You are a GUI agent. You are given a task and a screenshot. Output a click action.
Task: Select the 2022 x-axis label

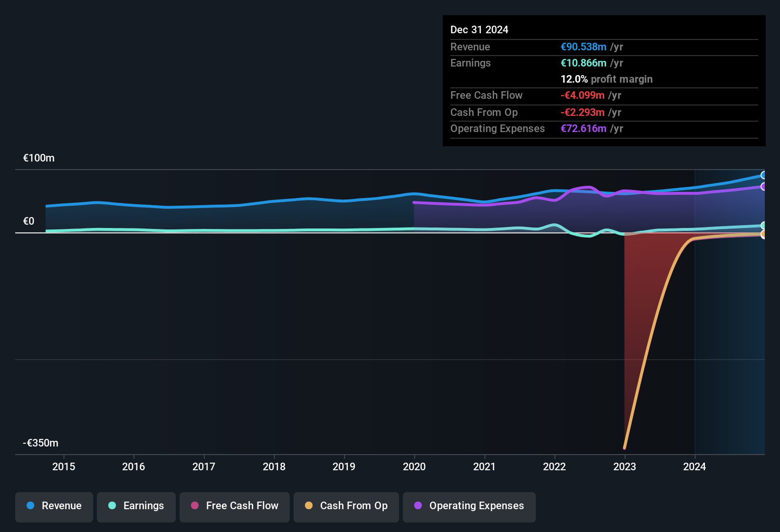click(554, 466)
